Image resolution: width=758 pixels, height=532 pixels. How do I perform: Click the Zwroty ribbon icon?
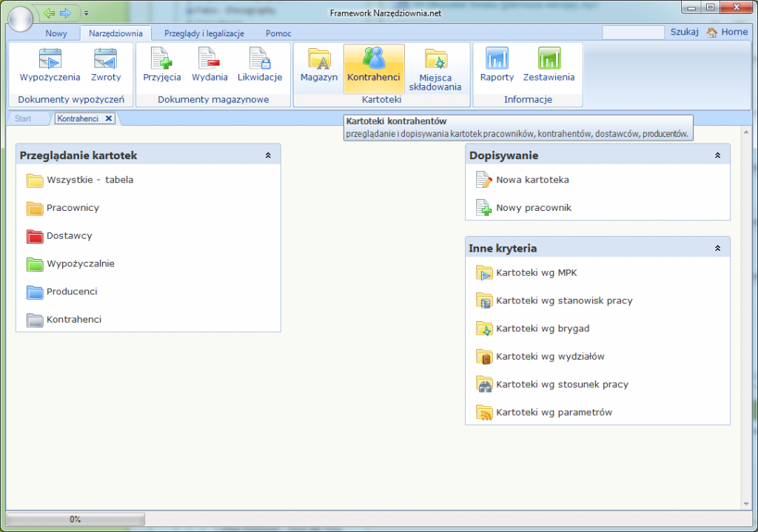106,65
